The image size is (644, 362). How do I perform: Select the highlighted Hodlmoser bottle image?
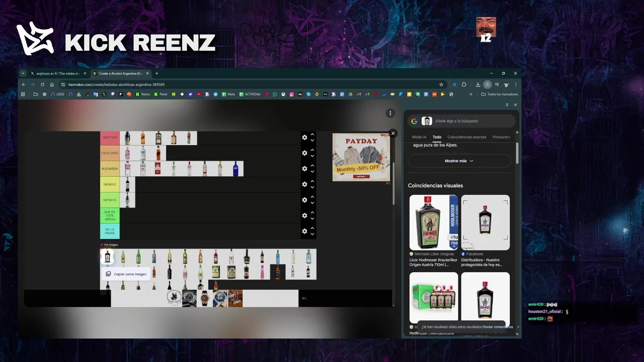[x=107, y=256]
